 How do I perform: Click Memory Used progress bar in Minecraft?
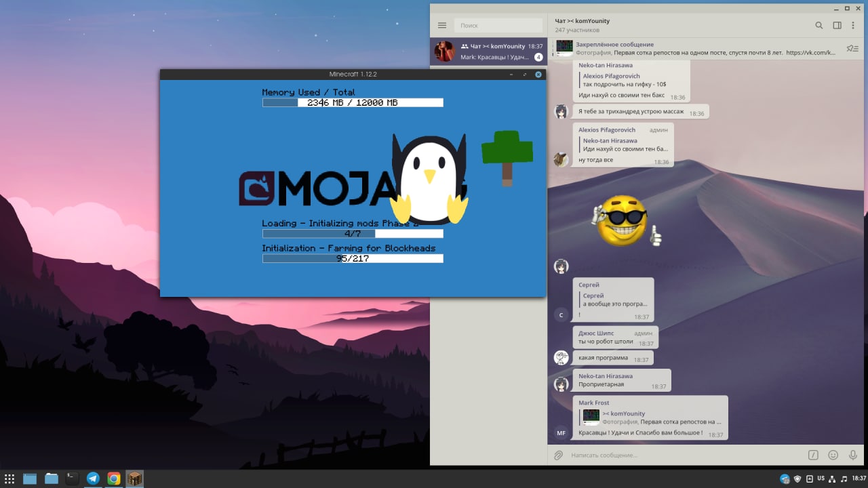(x=353, y=102)
